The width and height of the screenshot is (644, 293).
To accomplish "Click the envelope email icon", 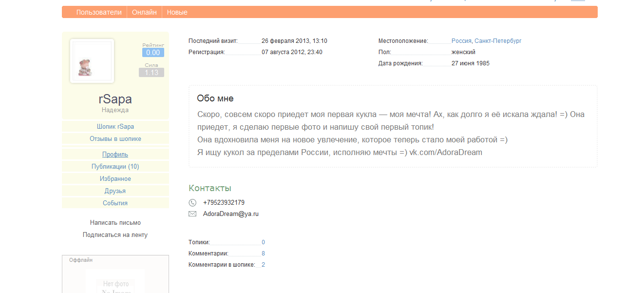I will coord(192,214).
